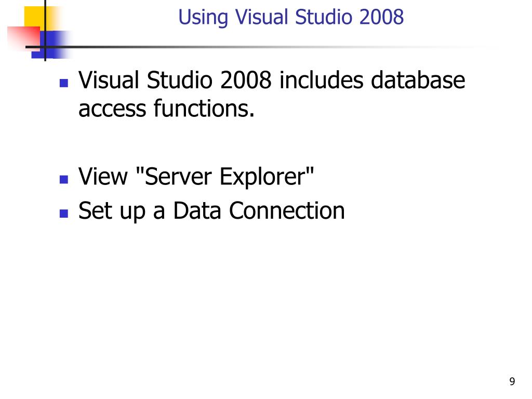The height and width of the screenshot is (399, 532).
Task: Select the blue bullet before "Visual Studio 2008 includes"
Action: [64, 83]
